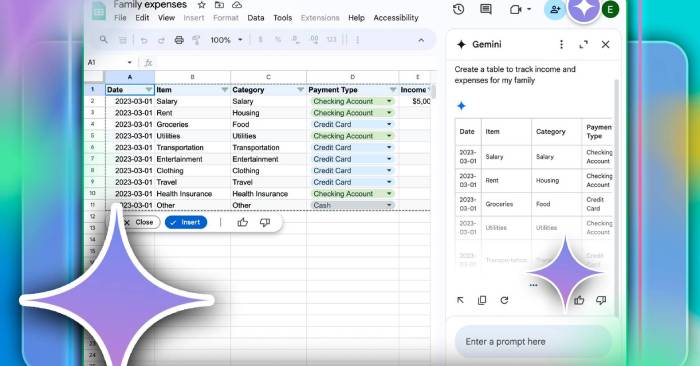Select Transportation cell in Category column
This screenshot has height=366, width=700.
268,147
